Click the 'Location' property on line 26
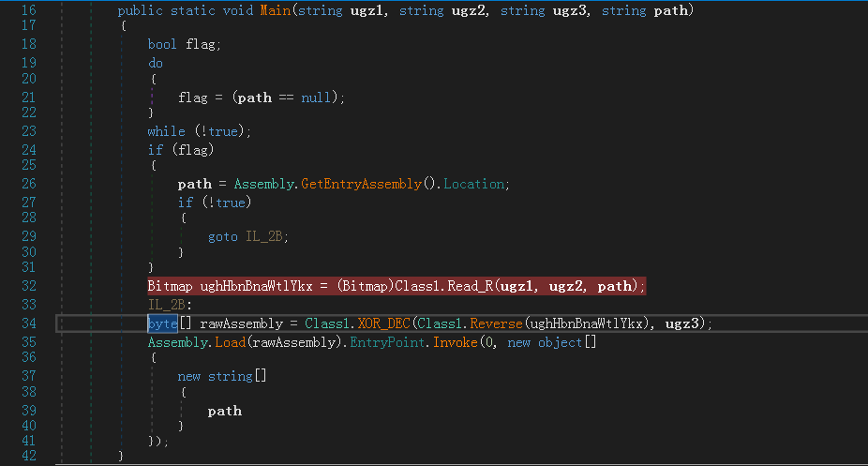 (x=474, y=184)
